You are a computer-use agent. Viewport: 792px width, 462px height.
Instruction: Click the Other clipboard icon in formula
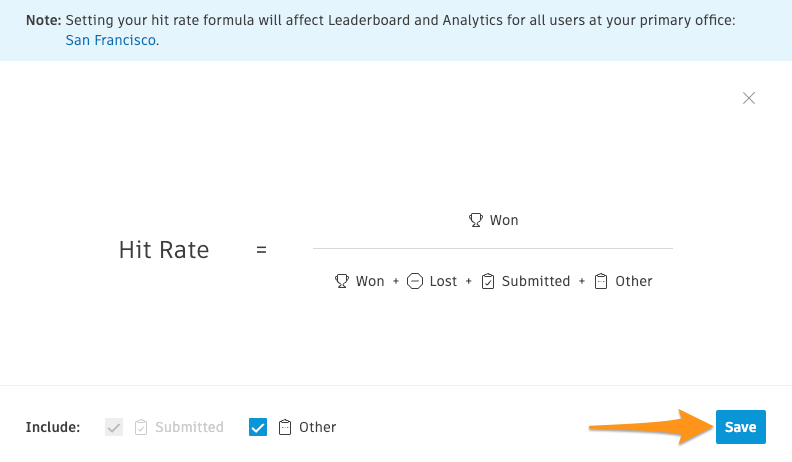(601, 281)
